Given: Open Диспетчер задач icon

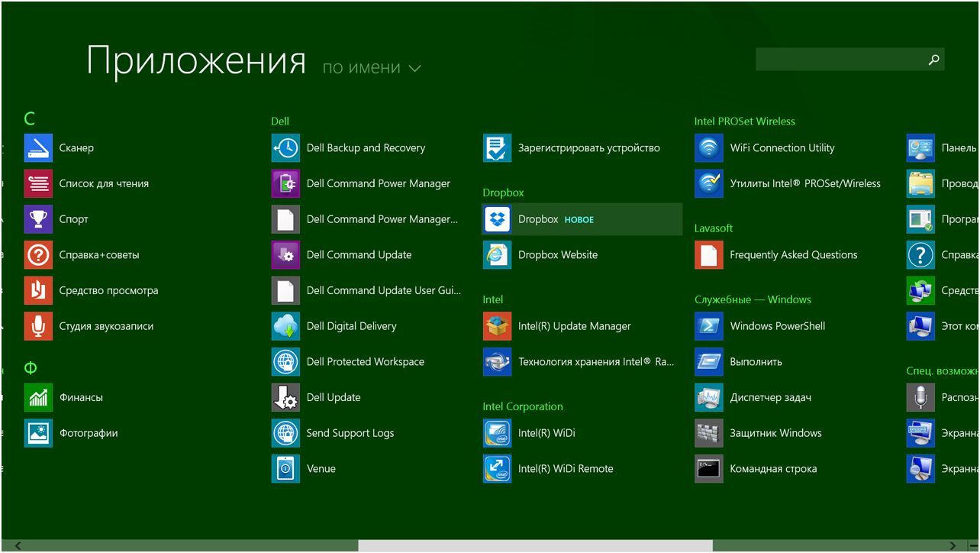Looking at the screenshot, I should pos(708,397).
